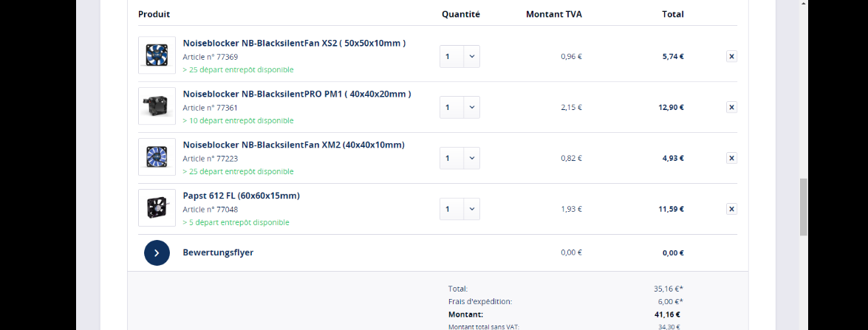The width and height of the screenshot is (868, 330).
Task: Open the Papst 612 FL thumbnail image
Action: 157,208
